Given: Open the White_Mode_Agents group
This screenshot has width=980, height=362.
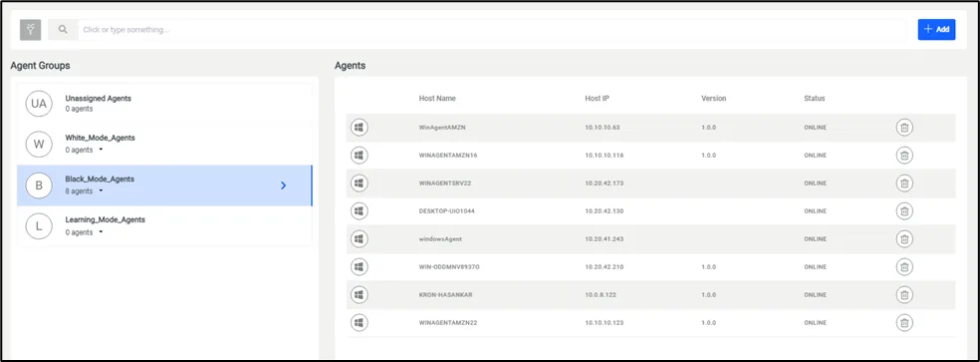Looking at the screenshot, I should coord(164,145).
